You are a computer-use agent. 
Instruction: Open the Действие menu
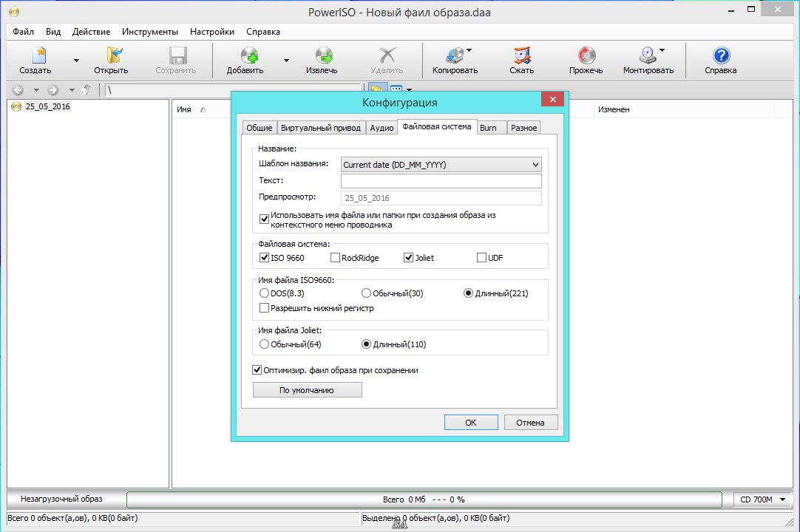pyautogui.click(x=92, y=32)
